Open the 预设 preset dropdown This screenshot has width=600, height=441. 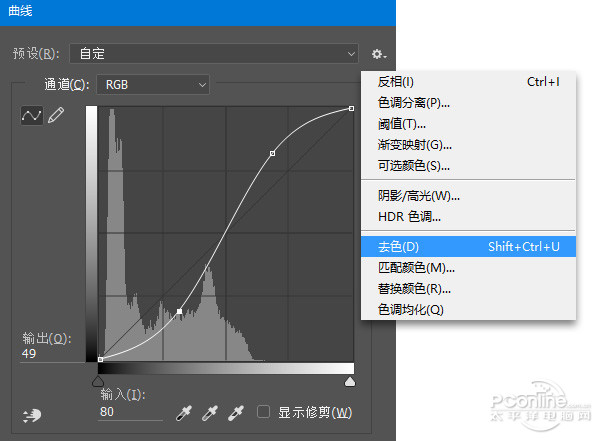point(214,53)
